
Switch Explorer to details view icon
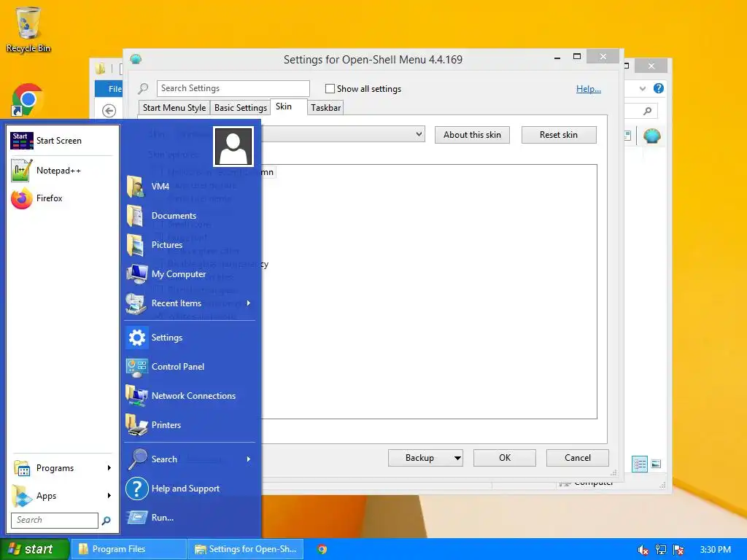pos(639,464)
